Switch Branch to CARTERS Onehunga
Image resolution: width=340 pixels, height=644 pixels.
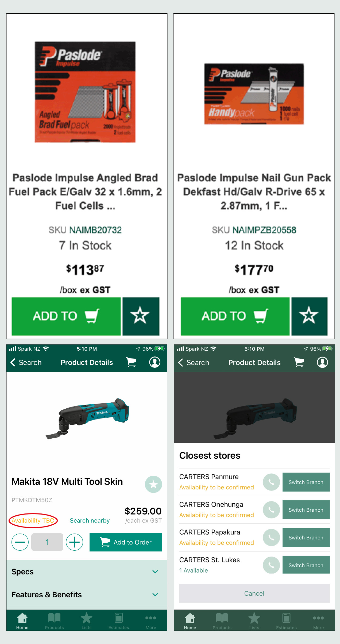coord(306,510)
